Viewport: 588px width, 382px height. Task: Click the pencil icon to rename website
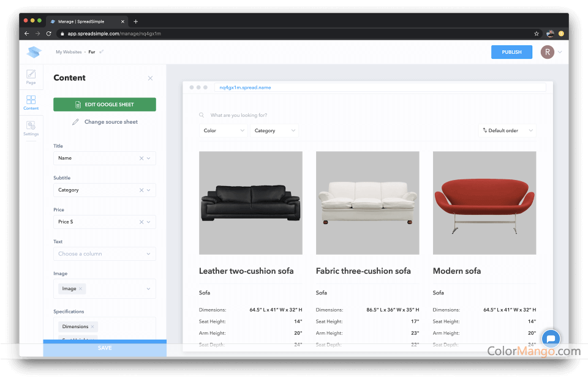point(101,52)
